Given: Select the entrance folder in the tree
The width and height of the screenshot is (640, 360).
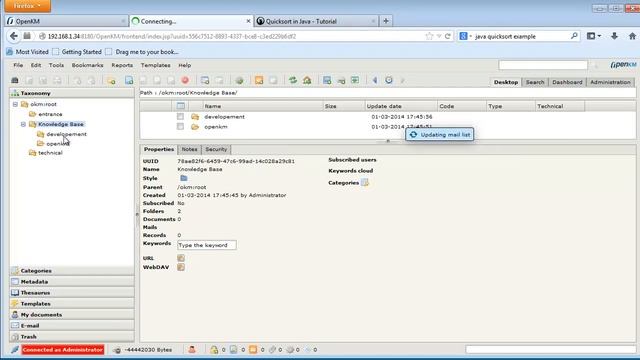Looking at the screenshot, I should pos(50,114).
